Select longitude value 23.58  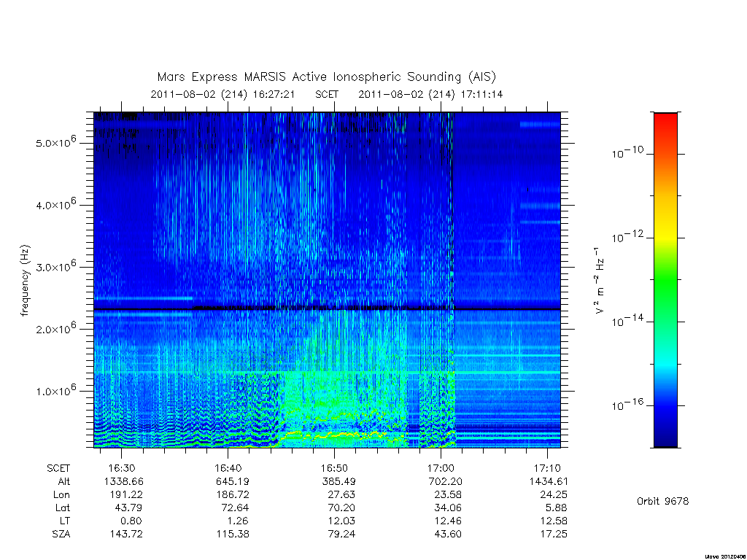tap(448, 495)
